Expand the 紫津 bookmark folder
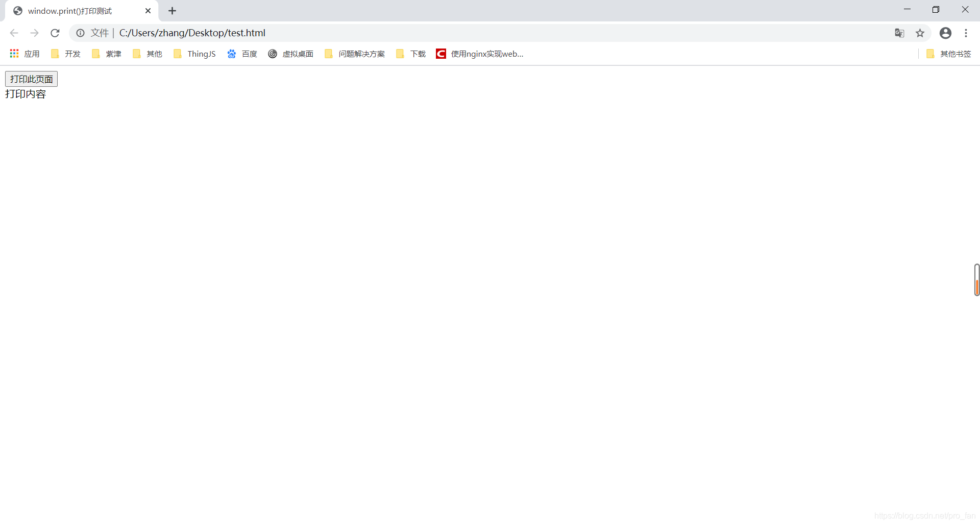Viewport: 980px width, 525px height. pos(107,54)
